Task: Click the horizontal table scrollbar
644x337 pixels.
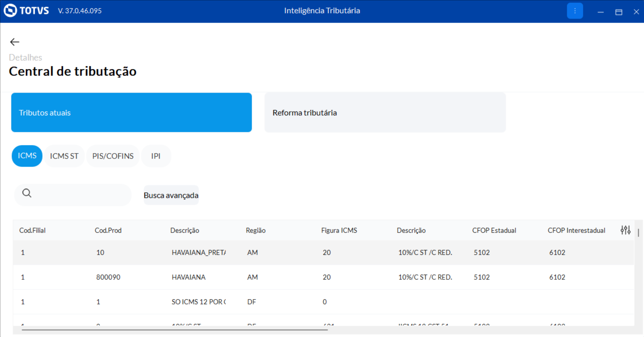Action: coord(175,330)
